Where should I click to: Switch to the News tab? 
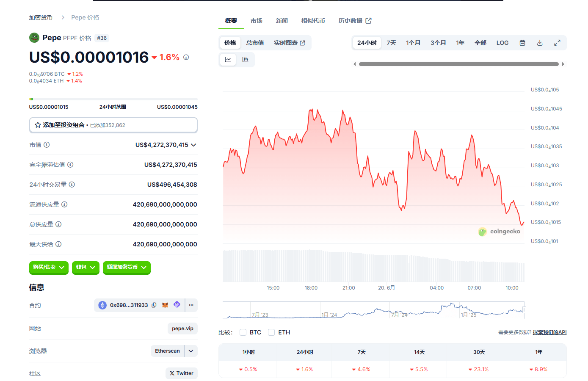(282, 21)
